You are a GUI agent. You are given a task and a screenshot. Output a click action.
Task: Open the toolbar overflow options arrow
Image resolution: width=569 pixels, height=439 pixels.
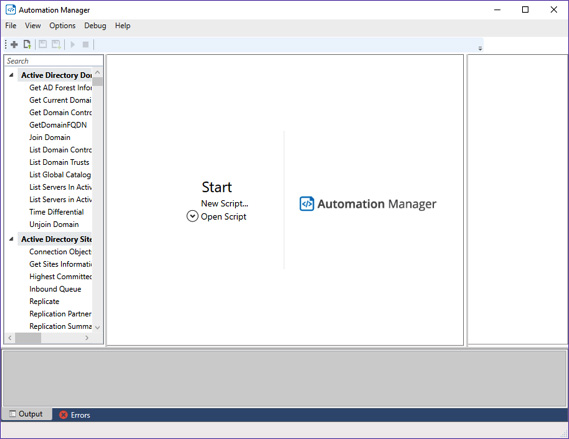click(480, 48)
